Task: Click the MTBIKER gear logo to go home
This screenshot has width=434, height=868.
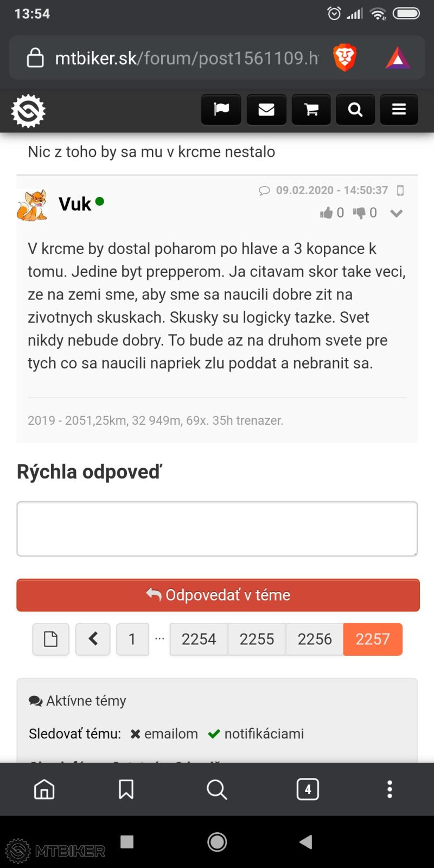Action: point(28,110)
